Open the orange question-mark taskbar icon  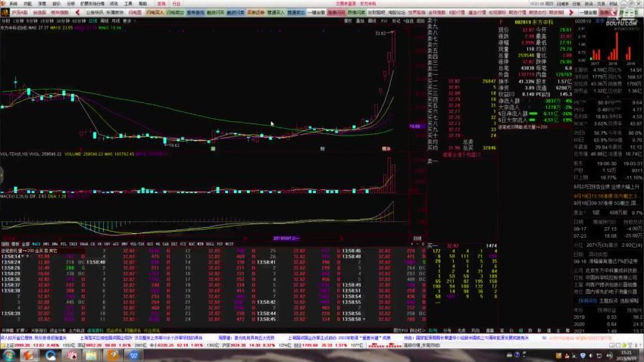point(113,355)
